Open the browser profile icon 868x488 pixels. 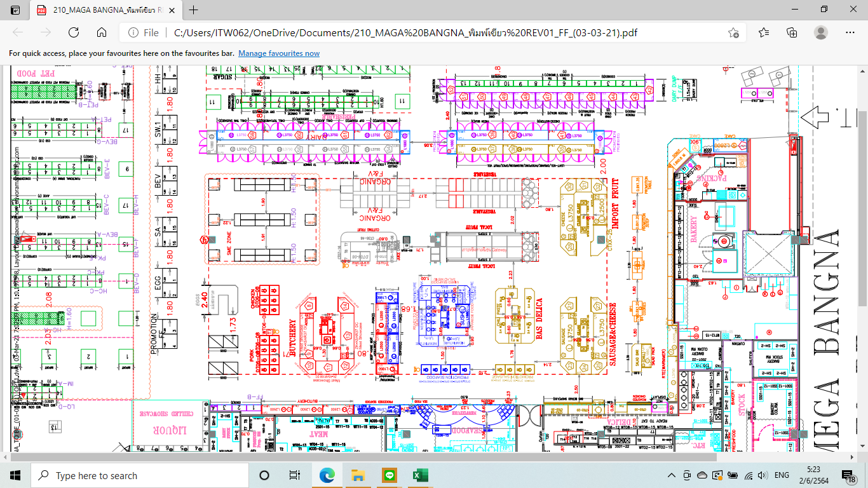pyautogui.click(x=821, y=32)
